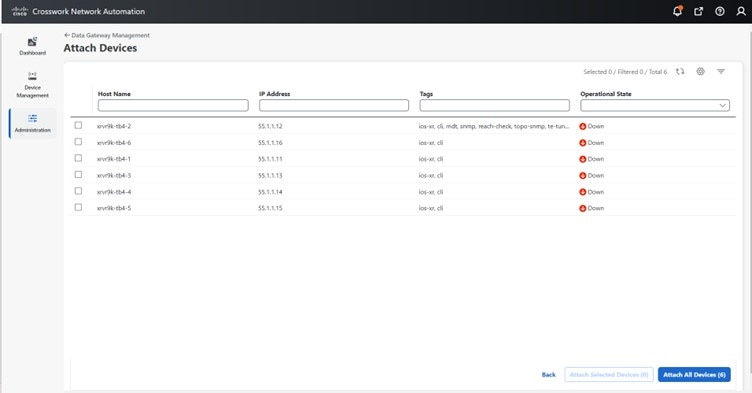
Task: Go back to Data Gateway Management
Action: point(107,35)
